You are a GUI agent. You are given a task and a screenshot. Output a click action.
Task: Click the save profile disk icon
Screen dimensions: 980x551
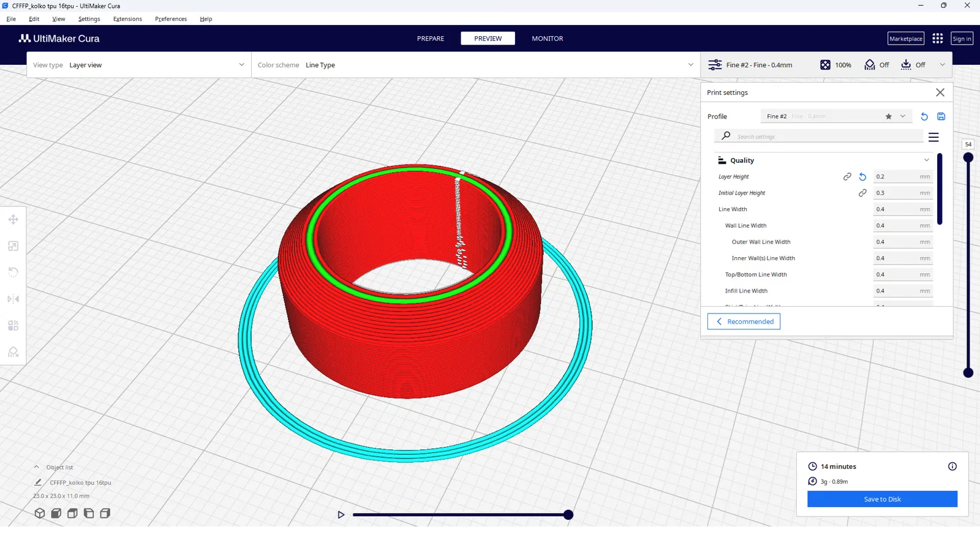941,116
